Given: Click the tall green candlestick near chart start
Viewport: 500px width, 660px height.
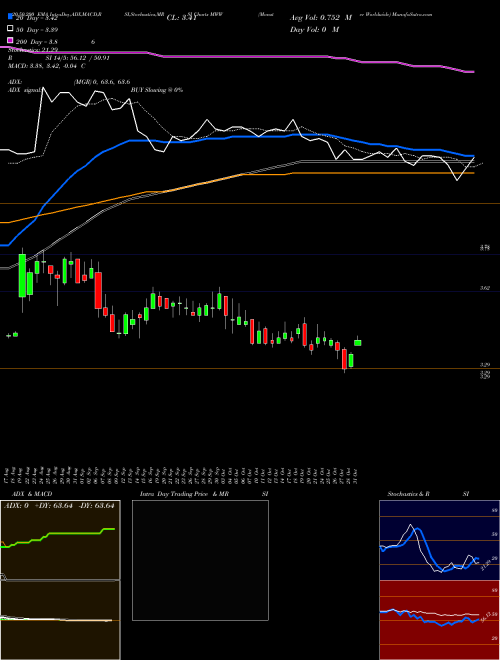Looking at the screenshot, I should click(22, 276).
